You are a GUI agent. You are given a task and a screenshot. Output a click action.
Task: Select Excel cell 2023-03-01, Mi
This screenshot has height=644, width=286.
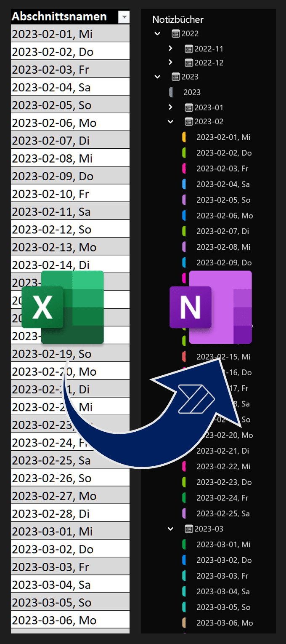pos(70,531)
